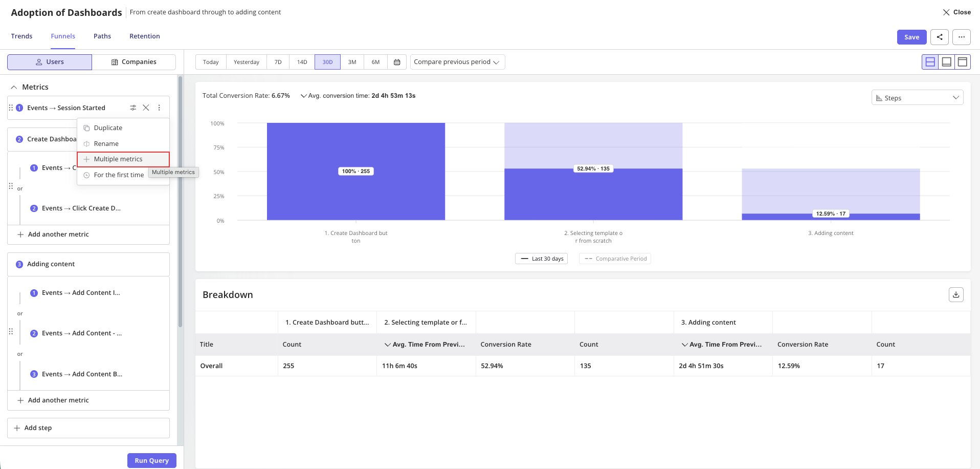Switch to the Trends tab
The height and width of the screenshot is (469, 980).
click(x=21, y=36)
